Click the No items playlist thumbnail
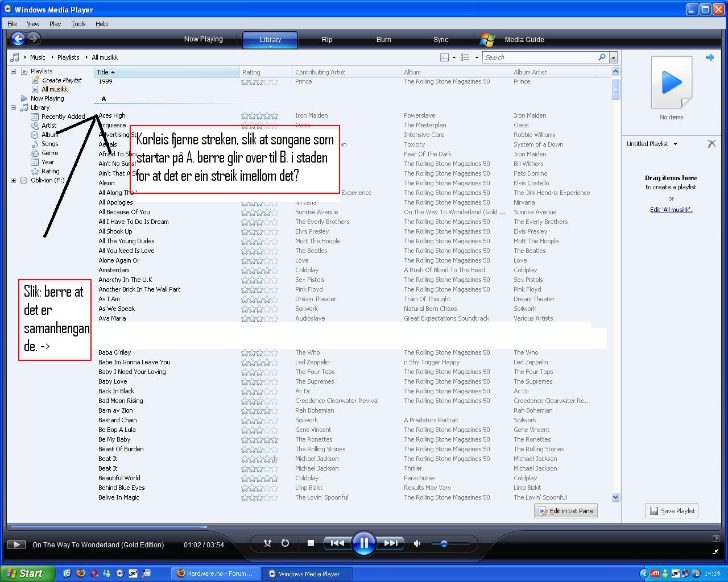728x582 pixels. click(672, 82)
